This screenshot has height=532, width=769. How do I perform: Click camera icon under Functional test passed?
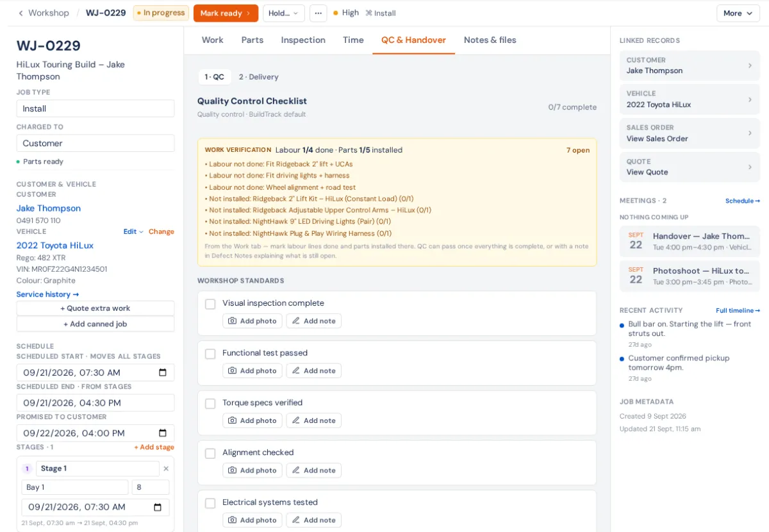pyautogui.click(x=233, y=371)
